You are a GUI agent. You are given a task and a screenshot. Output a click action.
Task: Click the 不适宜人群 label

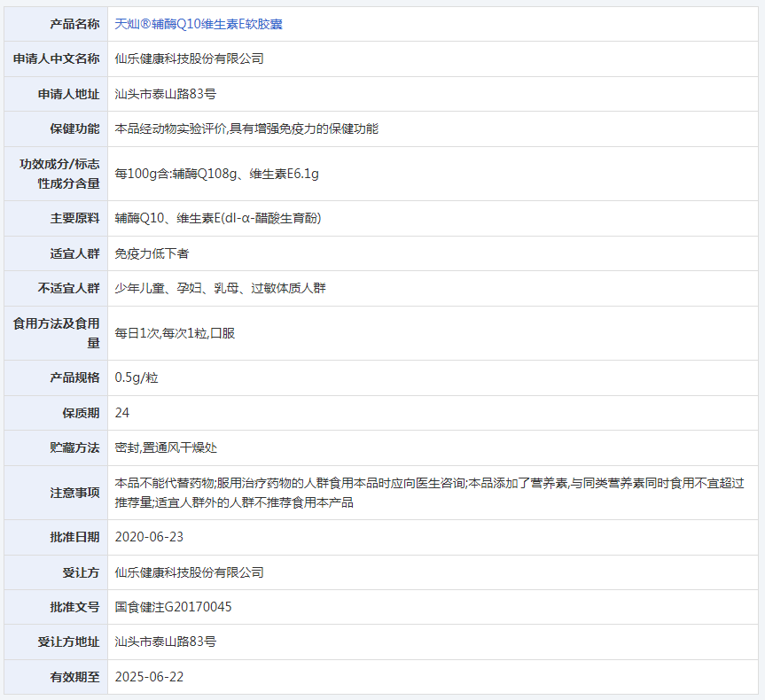[69, 288]
